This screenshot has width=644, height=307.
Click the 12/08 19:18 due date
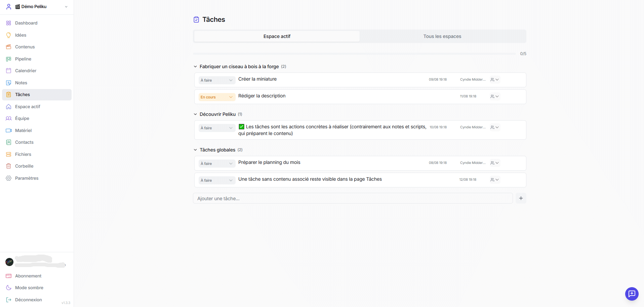468,180
